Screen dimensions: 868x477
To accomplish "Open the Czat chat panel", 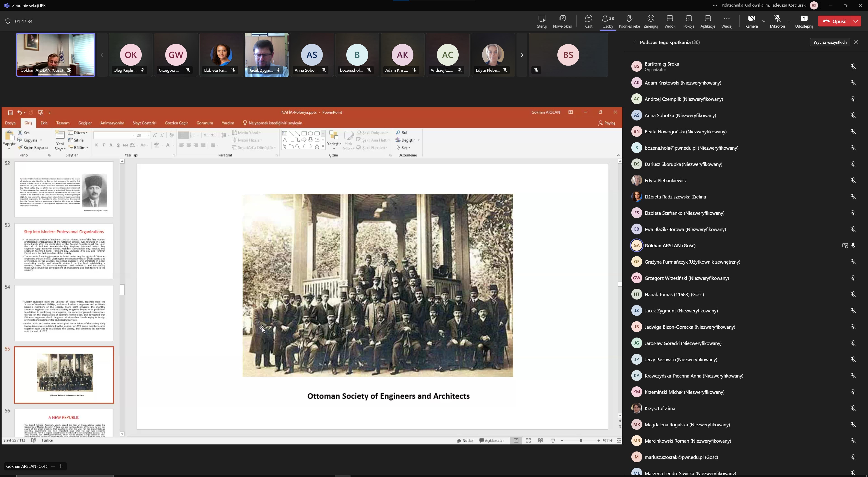I will tap(588, 21).
